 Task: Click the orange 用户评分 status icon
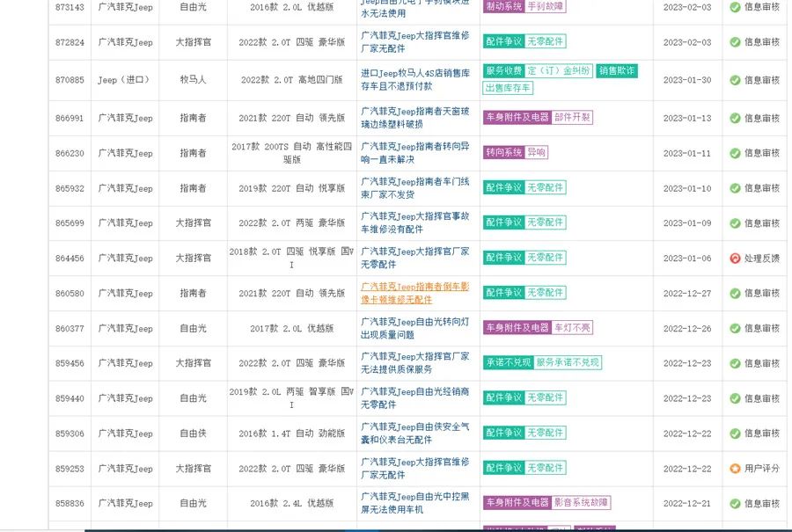735,468
